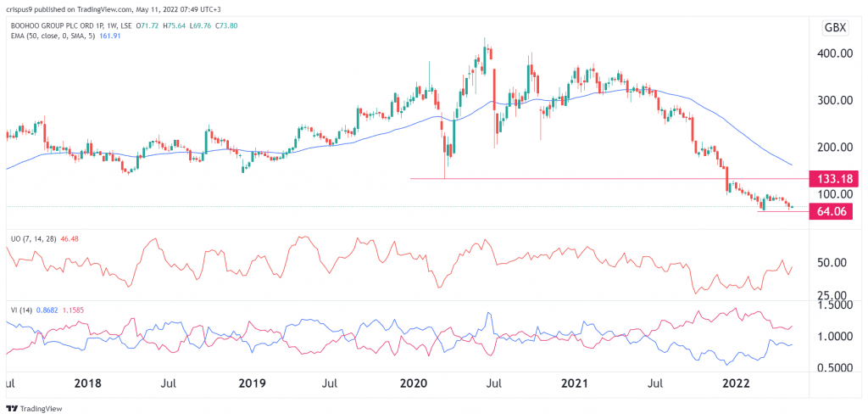This screenshot has height=419, width=868.
Task: Click the horizontal resistance line at 133.18
Action: pos(609,178)
